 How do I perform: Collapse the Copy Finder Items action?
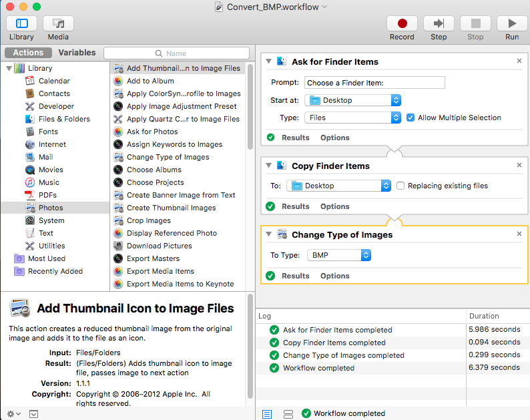[269, 166]
